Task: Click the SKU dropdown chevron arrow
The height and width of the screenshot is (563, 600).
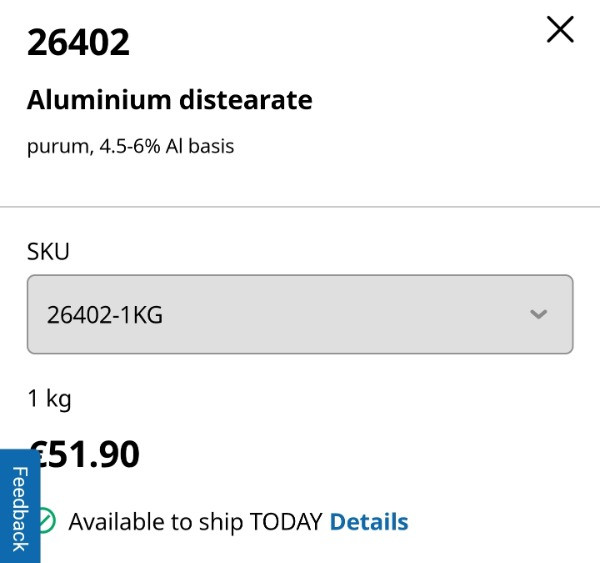Action: 539,315
